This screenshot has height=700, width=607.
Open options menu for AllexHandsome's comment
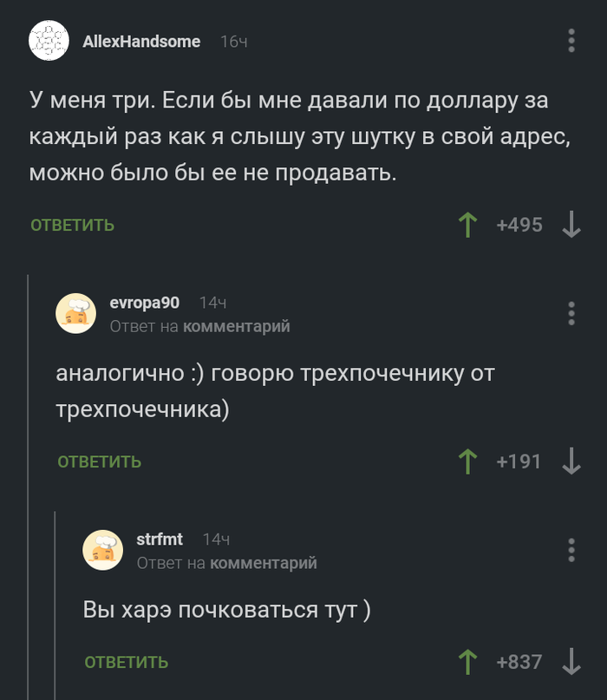click(570, 41)
